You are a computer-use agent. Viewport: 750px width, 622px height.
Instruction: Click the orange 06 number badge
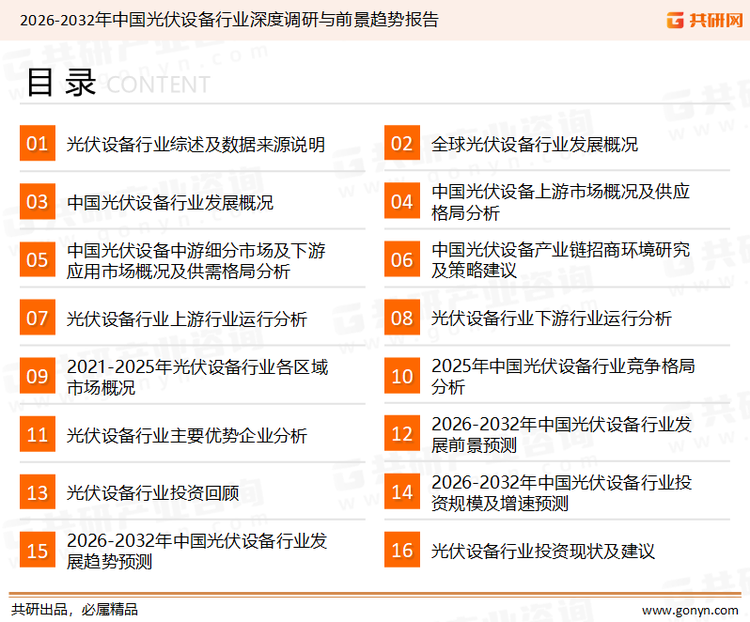point(402,259)
